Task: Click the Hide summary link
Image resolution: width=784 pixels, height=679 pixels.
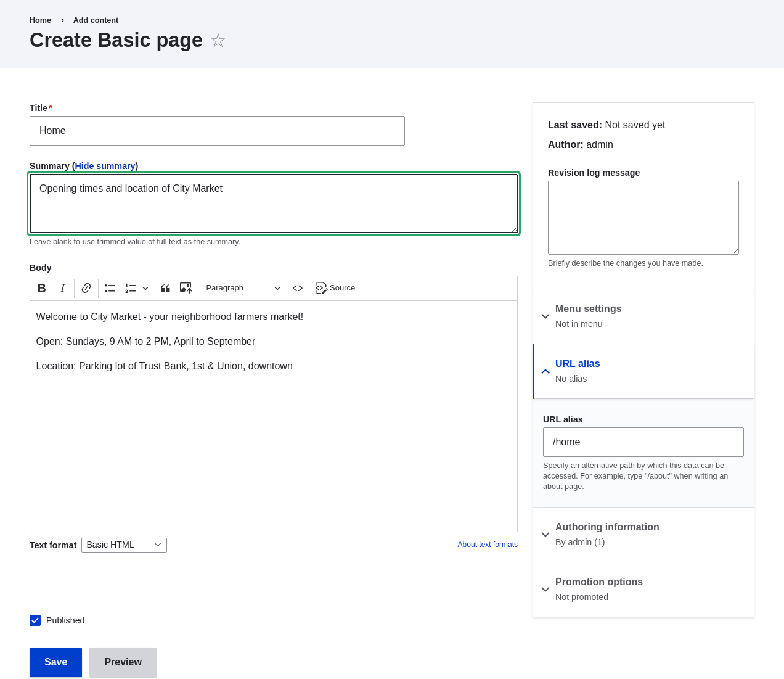Action: pos(104,165)
